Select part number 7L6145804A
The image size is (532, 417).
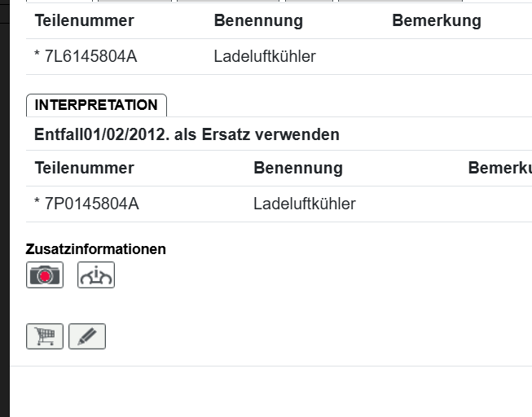coord(86,57)
